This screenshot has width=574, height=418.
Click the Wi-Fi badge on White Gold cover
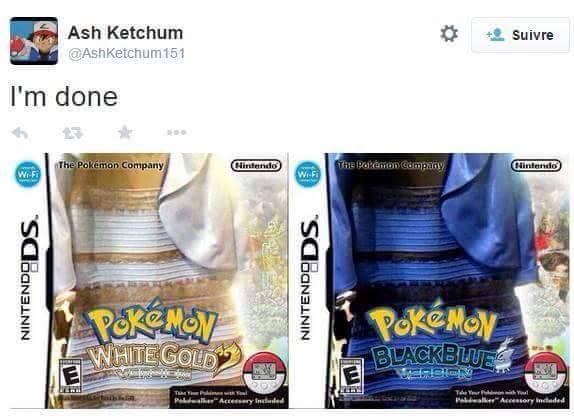[28, 174]
